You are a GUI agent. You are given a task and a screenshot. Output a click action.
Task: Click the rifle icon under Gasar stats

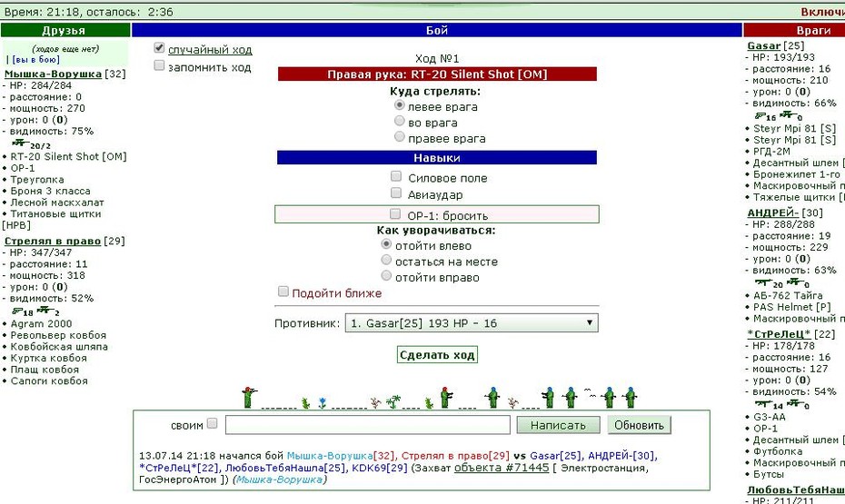coord(788,114)
